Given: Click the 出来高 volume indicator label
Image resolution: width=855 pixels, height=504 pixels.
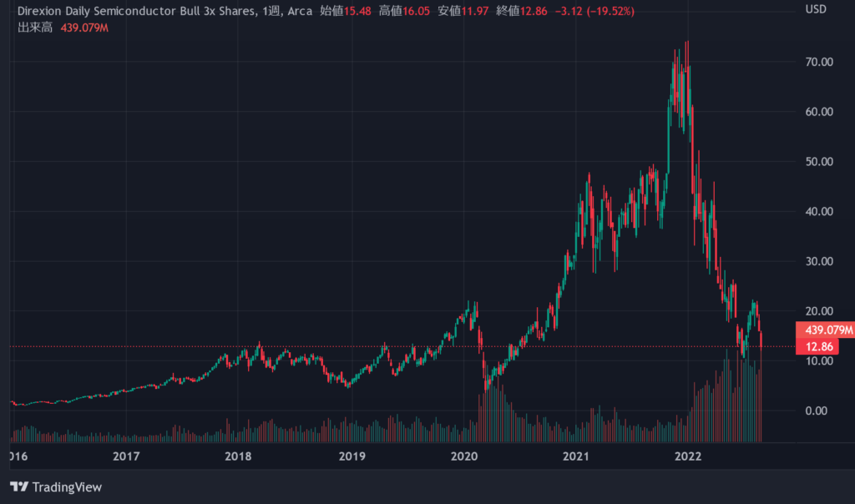Looking at the screenshot, I should [35, 28].
